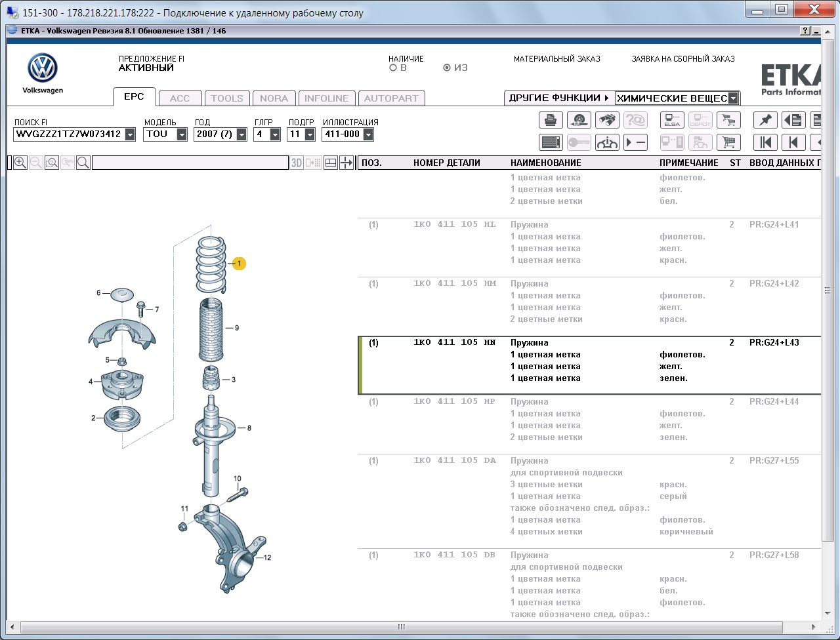The image size is (840, 640).
Task: Switch to the TOOLS tab
Action: point(227,98)
